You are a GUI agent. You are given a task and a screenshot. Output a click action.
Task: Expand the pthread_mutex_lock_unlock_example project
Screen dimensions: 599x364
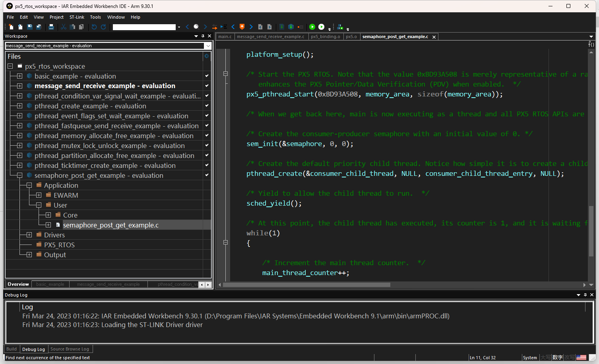[x=19, y=145]
